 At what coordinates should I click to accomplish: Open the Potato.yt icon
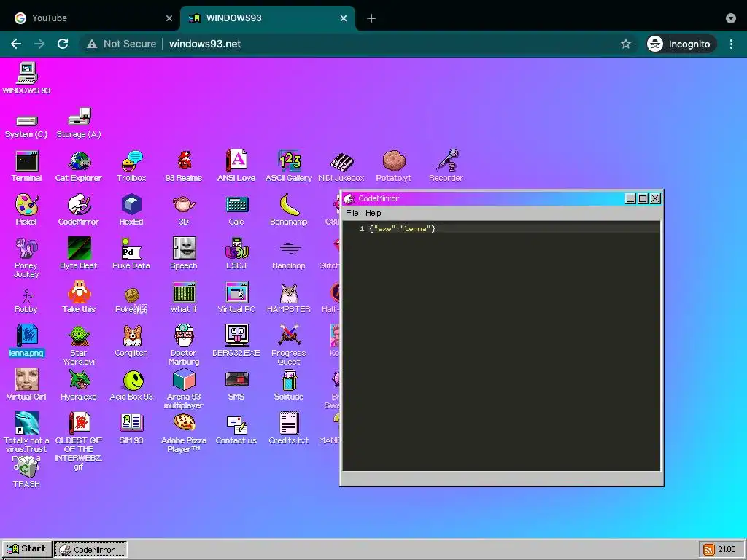393,166
